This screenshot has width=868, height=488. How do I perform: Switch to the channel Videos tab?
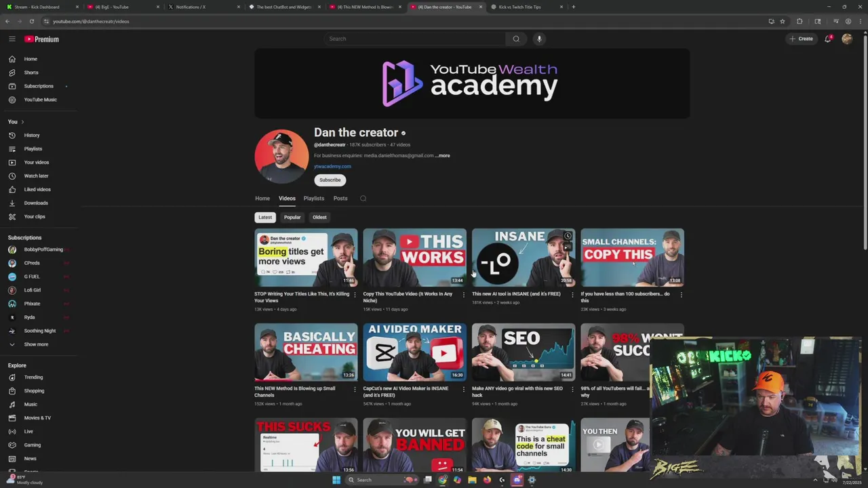pos(287,199)
